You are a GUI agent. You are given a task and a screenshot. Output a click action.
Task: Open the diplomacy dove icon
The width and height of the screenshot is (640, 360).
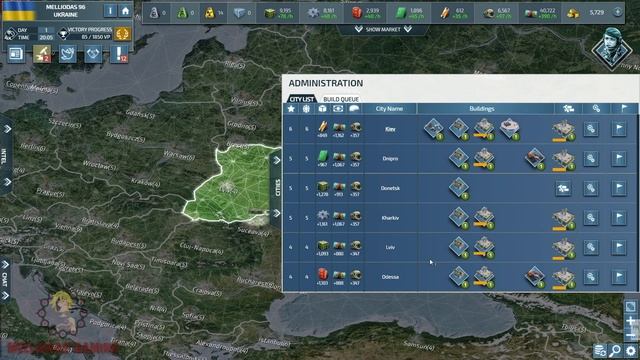click(x=67, y=53)
